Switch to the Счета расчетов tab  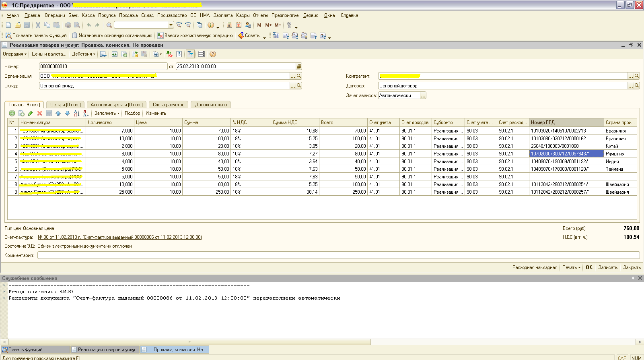point(169,105)
